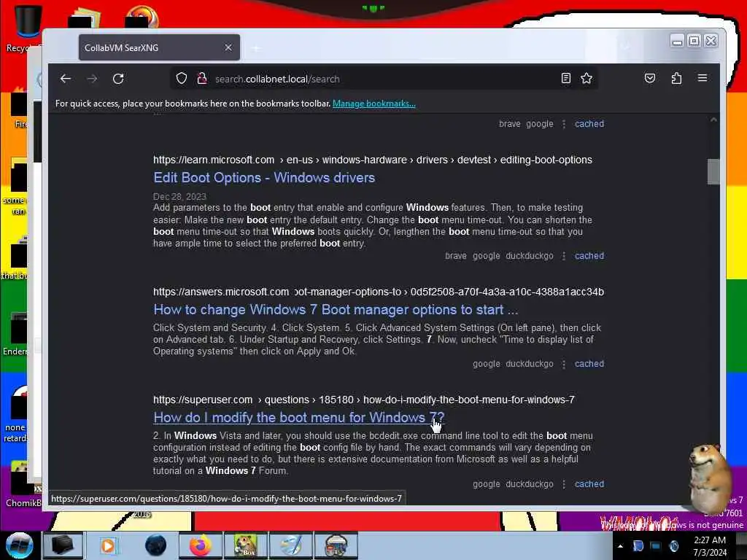
Task: Open the topmost cached link beside brave google
Action: pos(589,124)
